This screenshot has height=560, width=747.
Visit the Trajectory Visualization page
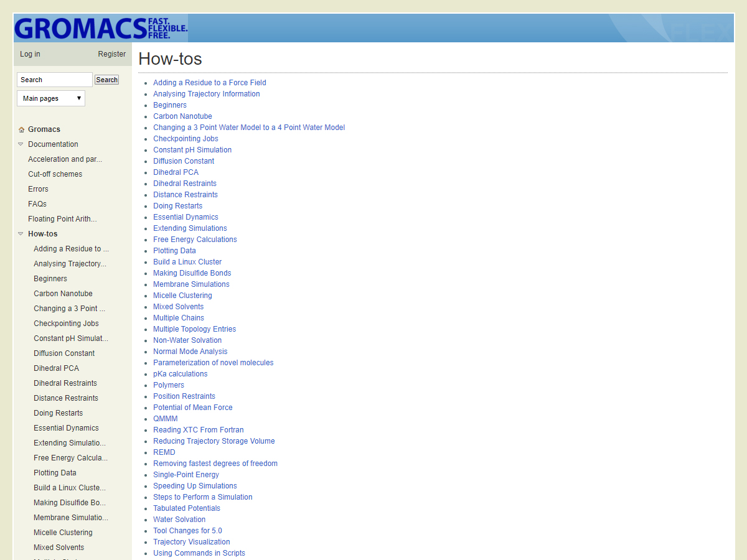coord(191,542)
